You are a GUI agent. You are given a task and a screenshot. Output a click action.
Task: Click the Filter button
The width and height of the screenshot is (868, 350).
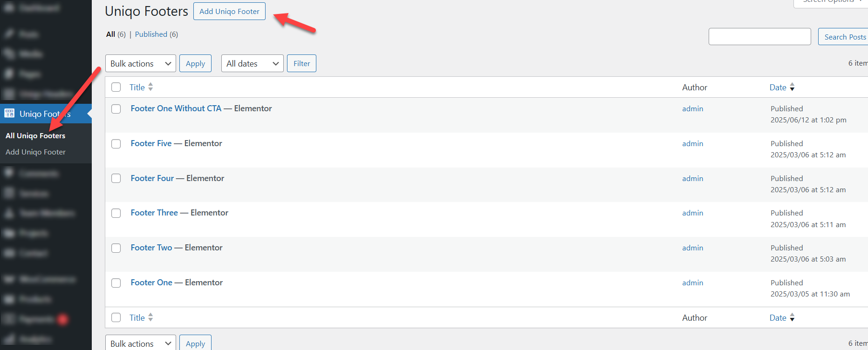click(301, 64)
